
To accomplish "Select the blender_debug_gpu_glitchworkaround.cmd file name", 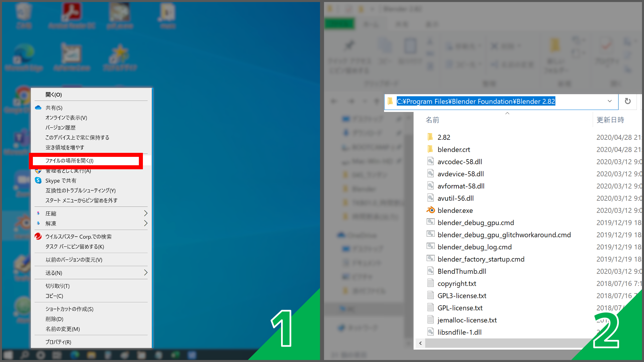I will (504, 235).
